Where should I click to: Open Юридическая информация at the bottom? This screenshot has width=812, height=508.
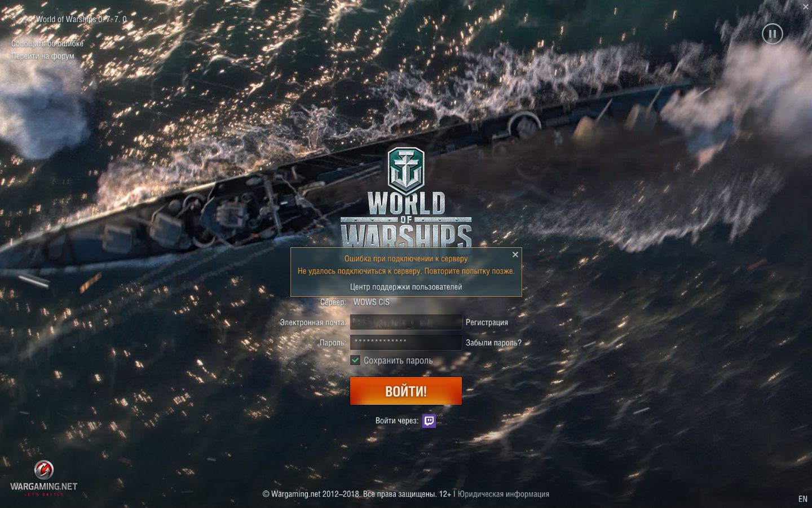click(x=504, y=494)
